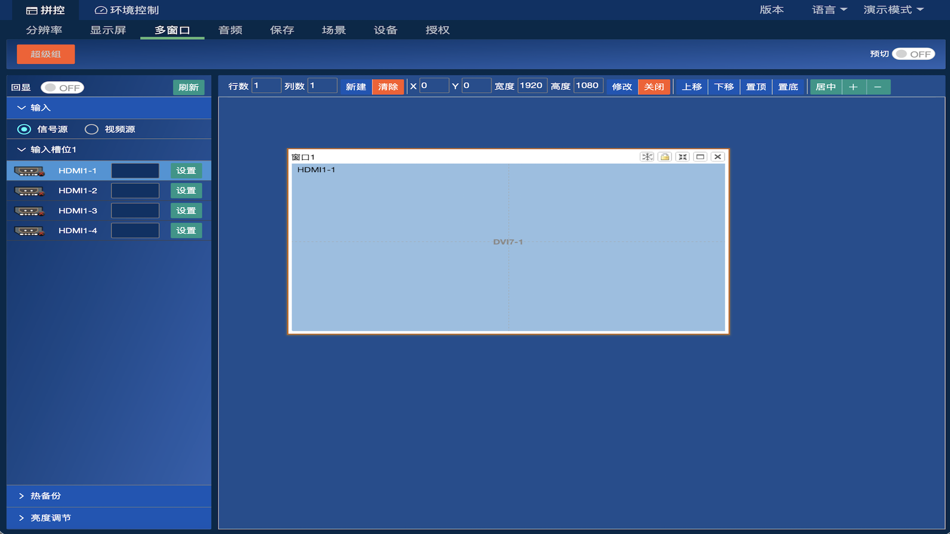950x534 pixels.
Task: Click the 刷新 refresh button
Action: click(188, 88)
